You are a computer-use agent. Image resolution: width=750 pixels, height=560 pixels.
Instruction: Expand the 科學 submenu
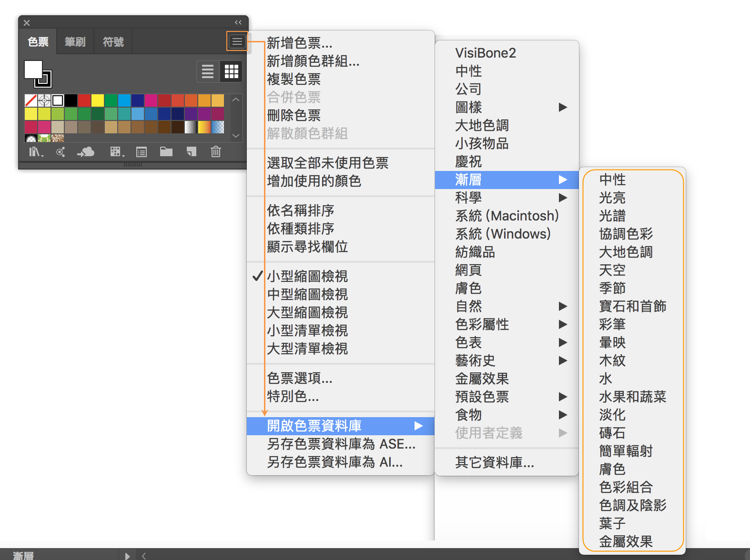[507, 198]
